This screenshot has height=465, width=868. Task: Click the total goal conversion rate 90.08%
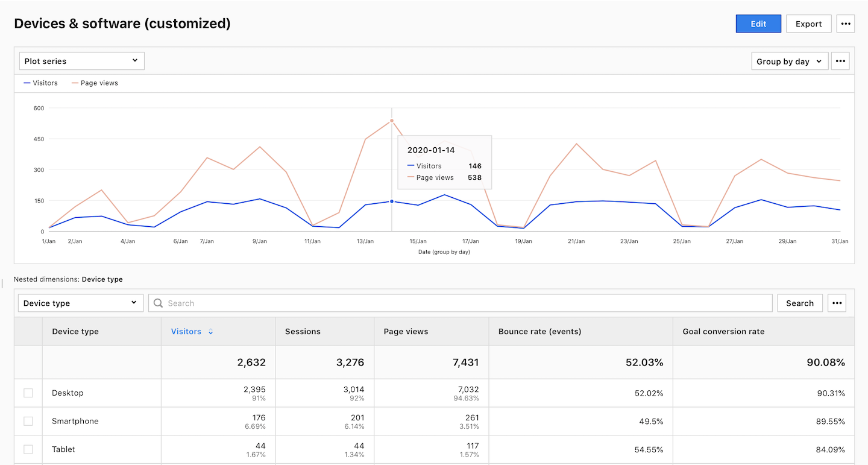(x=825, y=362)
